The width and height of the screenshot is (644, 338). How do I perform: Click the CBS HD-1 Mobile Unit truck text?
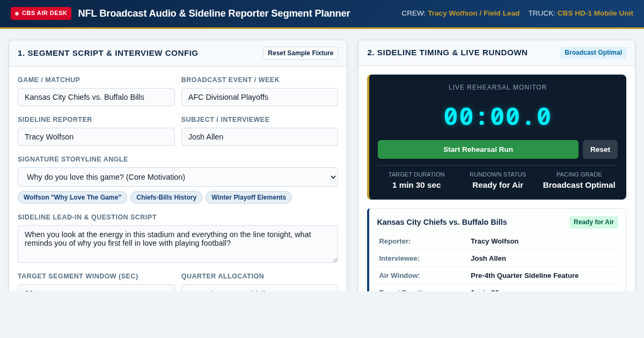pyautogui.click(x=595, y=13)
